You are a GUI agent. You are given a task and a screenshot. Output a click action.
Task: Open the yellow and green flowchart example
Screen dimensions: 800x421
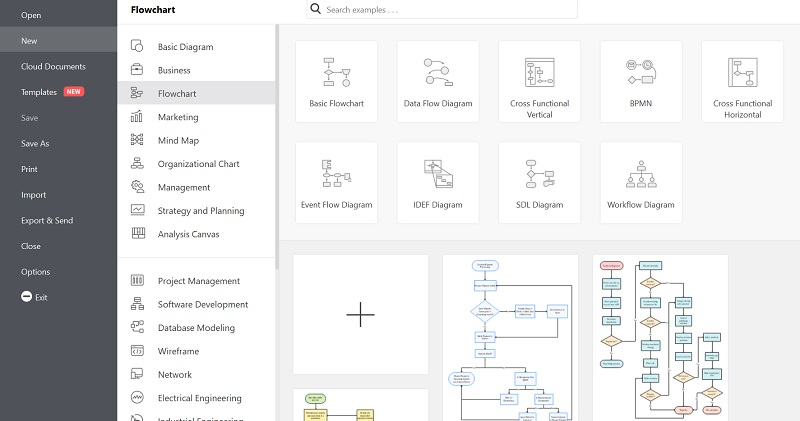[x=360, y=405]
